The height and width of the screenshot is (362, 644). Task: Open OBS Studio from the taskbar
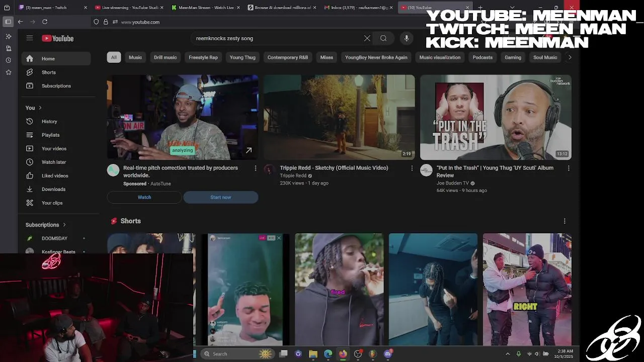pyautogui.click(x=358, y=354)
